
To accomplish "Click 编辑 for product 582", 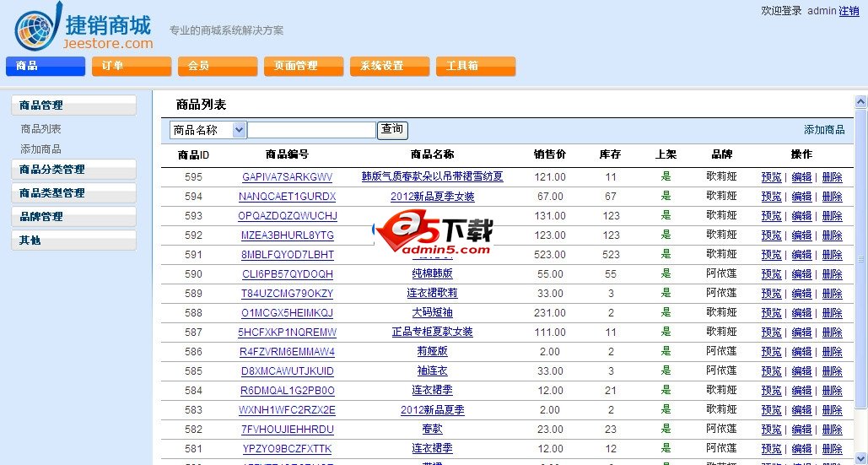I will pos(801,429).
